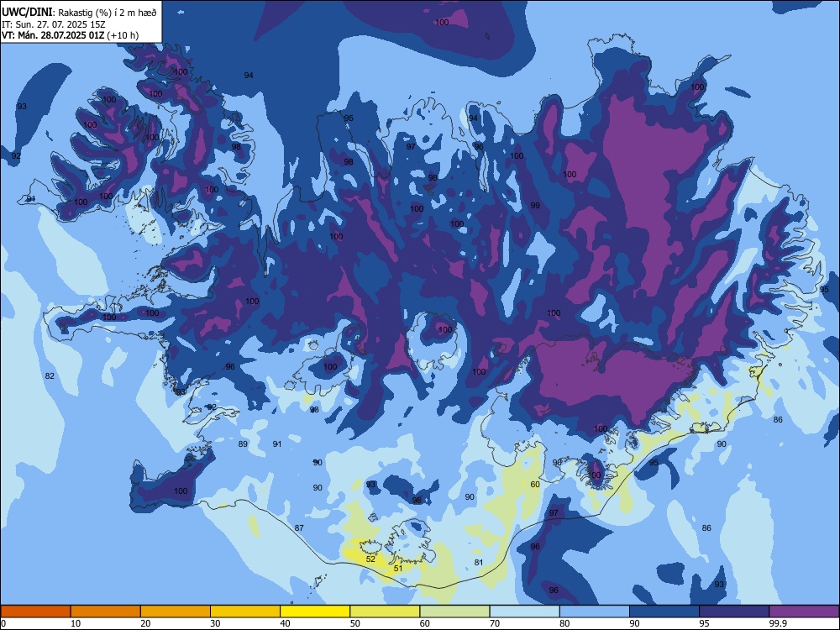
Task: Click the value '60' in the yellow-green area
Action: tap(535, 485)
